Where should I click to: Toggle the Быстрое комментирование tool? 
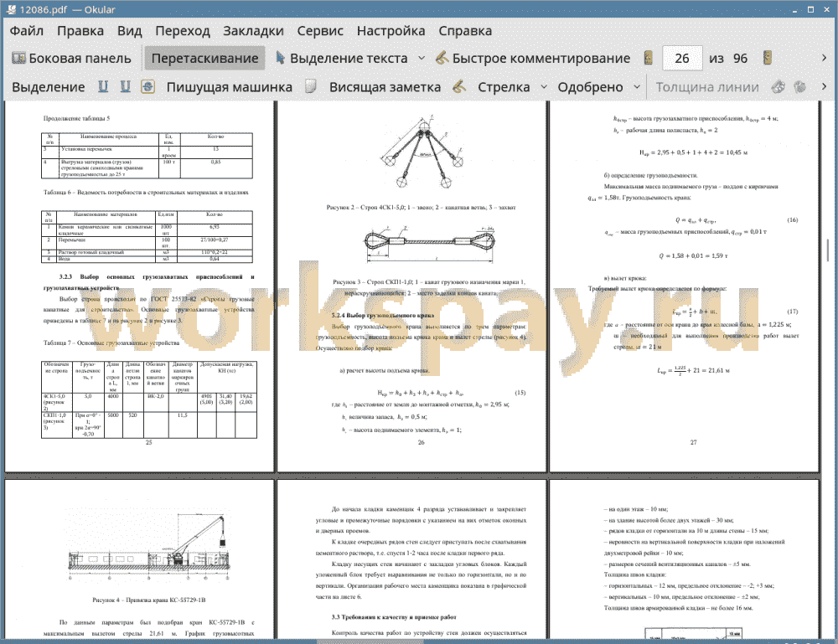[x=533, y=59]
